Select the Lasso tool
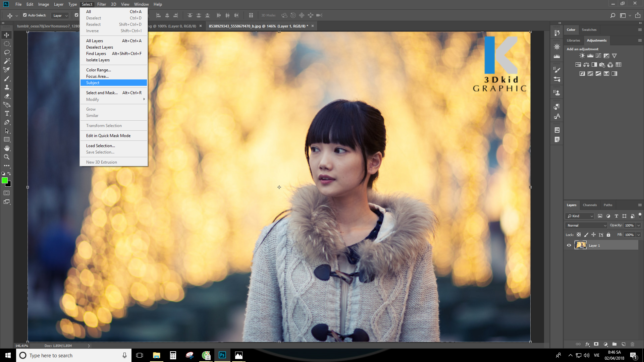 [x=7, y=53]
